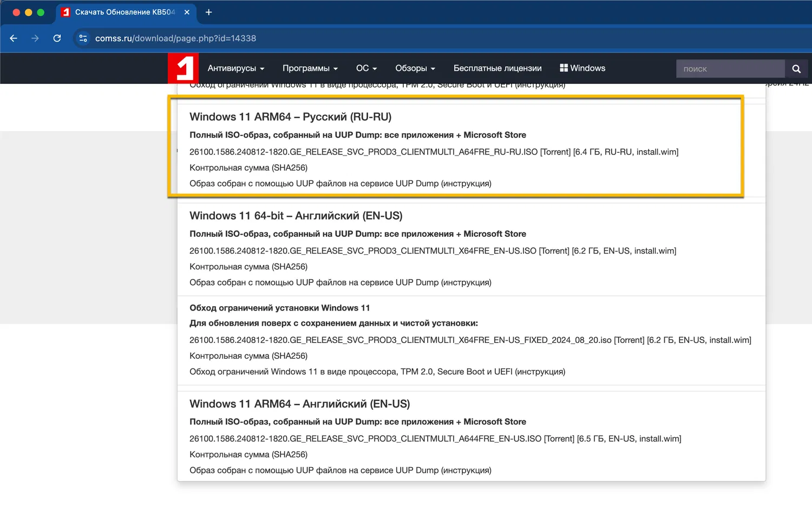Image resolution: width=812 pixels, height=505 pixels.
Task: Open UUP Dump инструкция under ARM64 Английский
Action: click(466, 470)
